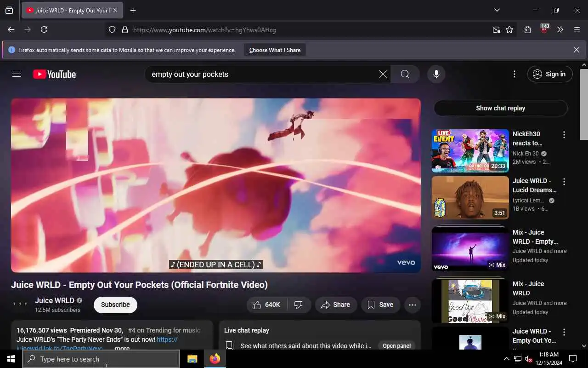Viewport: 588px width, 368px height.
Task: Open Windows notification center
Action: tap(573, 359)
